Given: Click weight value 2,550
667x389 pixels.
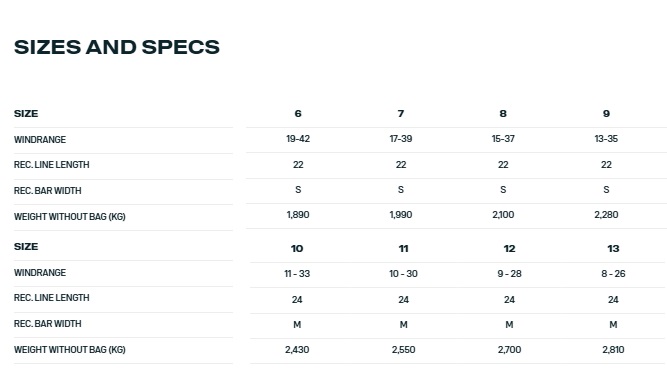Looking at the screenshot, I should click(x=403, y=350).
